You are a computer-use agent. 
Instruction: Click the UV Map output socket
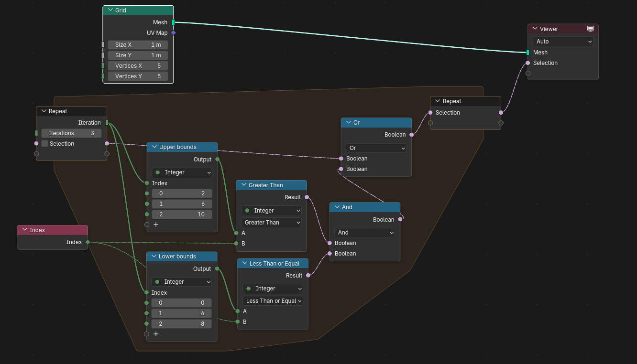[x=174, y=33]
